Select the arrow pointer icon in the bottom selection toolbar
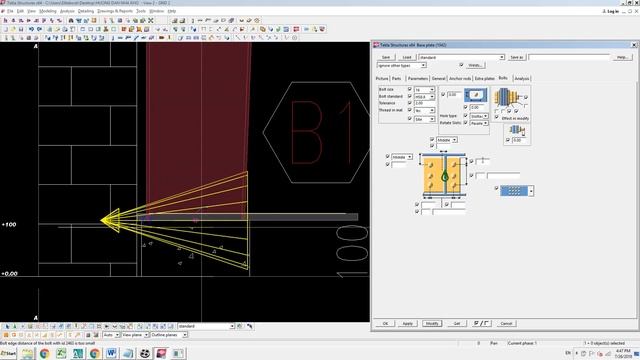640x360 pixels. [7, 326]
